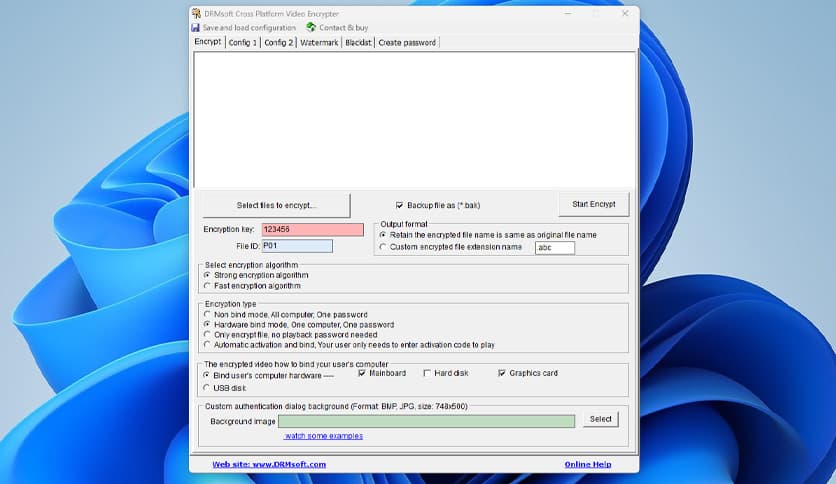Click the custom extension name field
836x484 pixels.
coord(554,247)
